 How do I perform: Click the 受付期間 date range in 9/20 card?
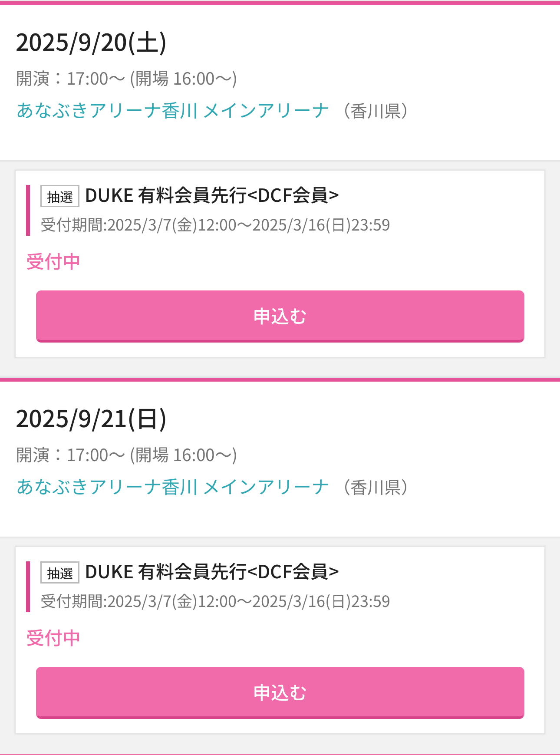click(215, 225)
